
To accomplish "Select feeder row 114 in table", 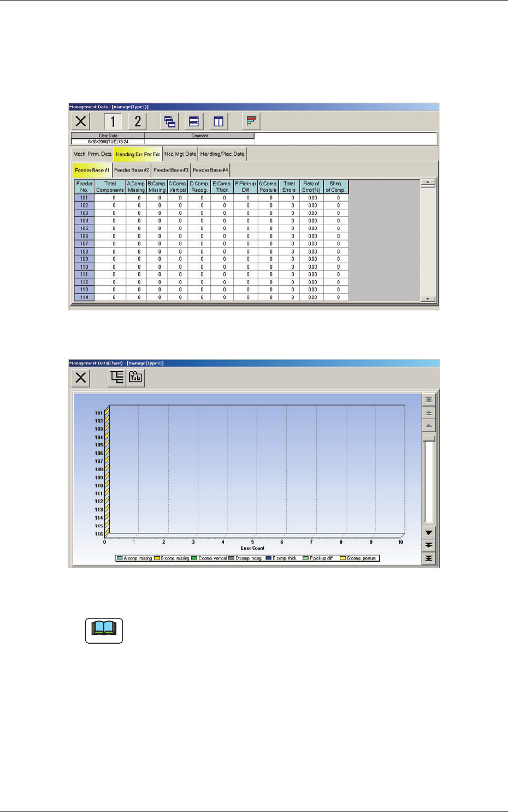I will tap(84, 297).
